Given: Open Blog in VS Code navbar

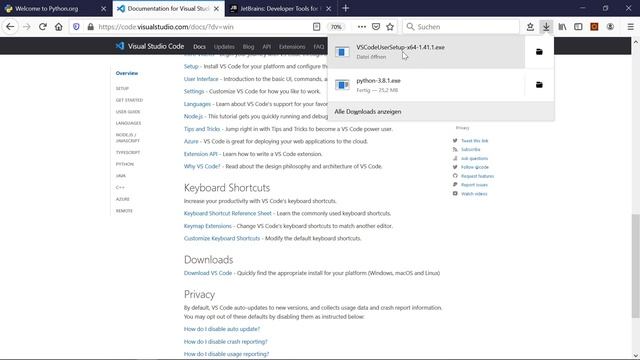Looking at the screenshot, I should tap(248, 47).
